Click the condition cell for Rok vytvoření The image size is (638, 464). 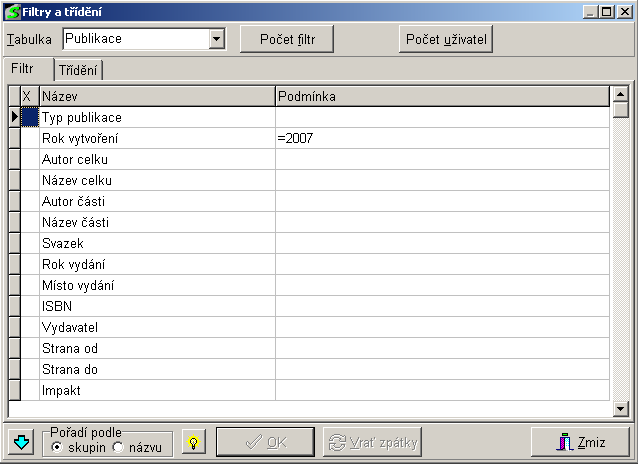[441, 138]
